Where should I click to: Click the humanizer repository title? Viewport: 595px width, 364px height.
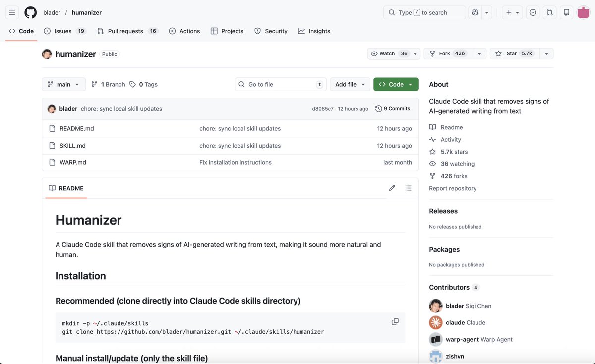[x=76, y=54]
